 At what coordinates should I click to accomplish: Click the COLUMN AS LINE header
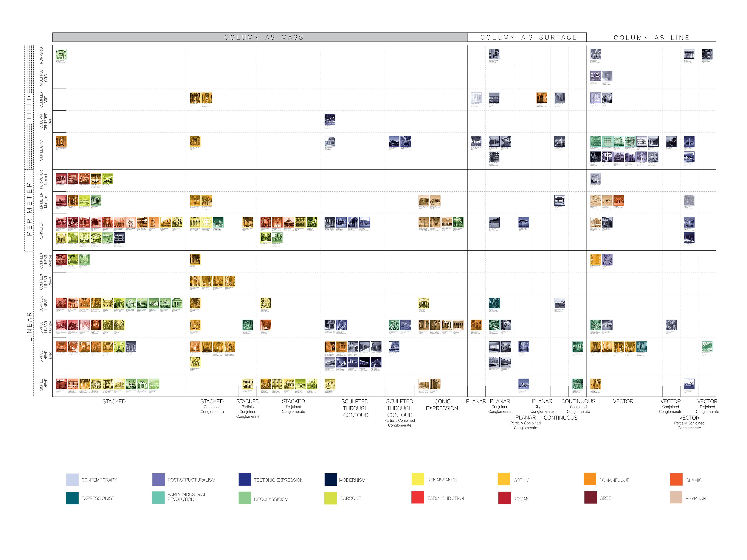651,38
